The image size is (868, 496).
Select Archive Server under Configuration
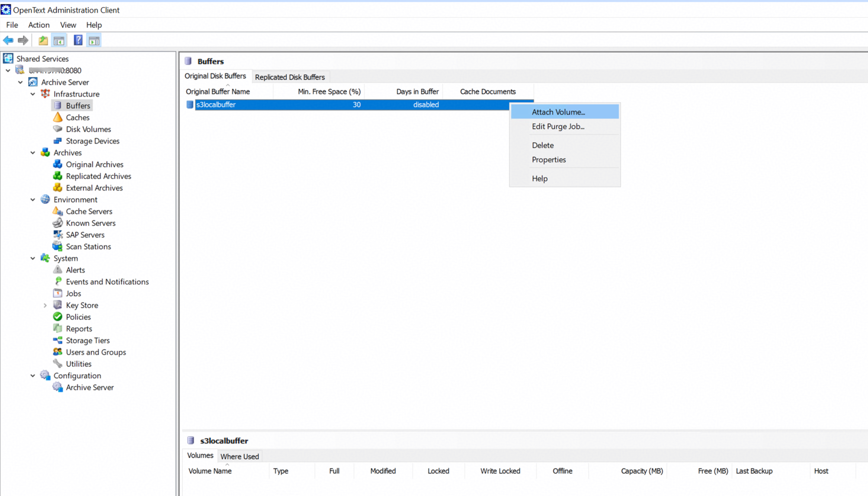pos(90,387)
